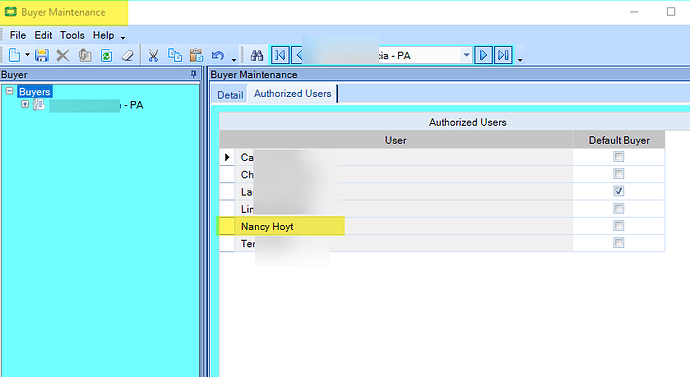Open the buyer selection combo box dropdown
This screenshot has width=690, height=377.
(x=466, y=55)
